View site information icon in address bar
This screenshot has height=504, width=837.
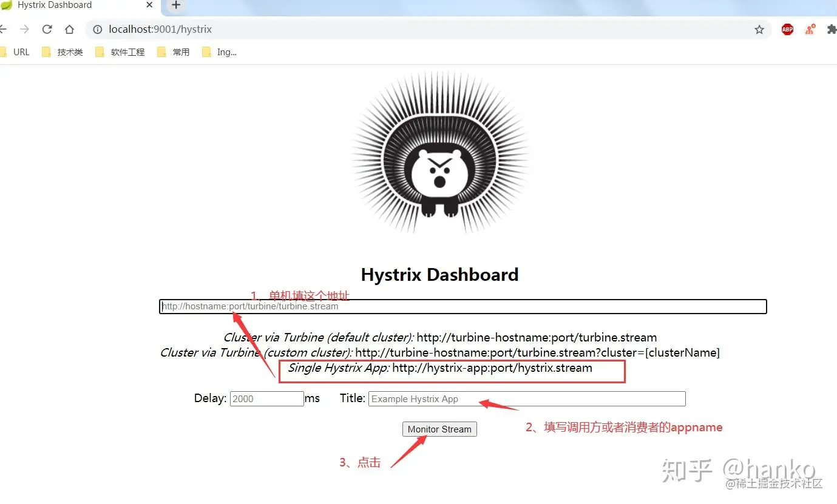(98, 29)
